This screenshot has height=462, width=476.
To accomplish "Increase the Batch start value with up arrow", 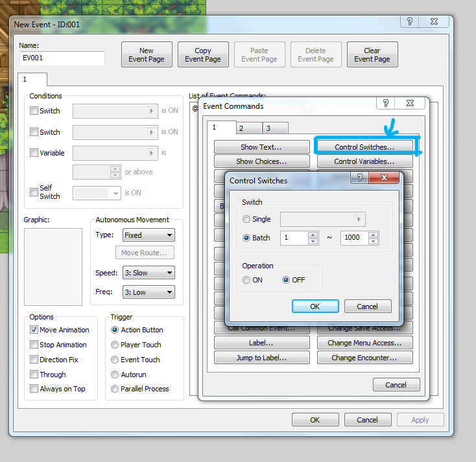I will [x=313, y=235].
